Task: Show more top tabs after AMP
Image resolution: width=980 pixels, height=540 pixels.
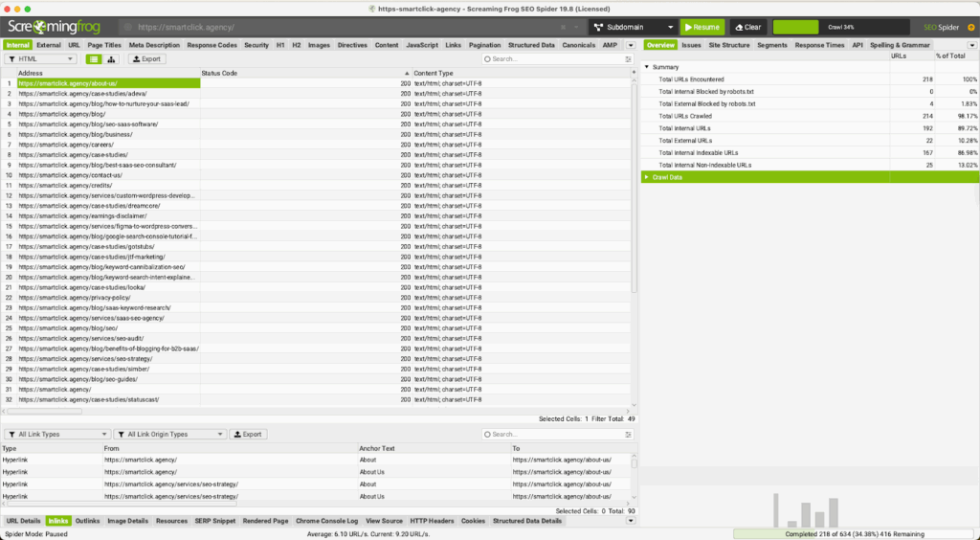Action: click(x=630, y=45)
